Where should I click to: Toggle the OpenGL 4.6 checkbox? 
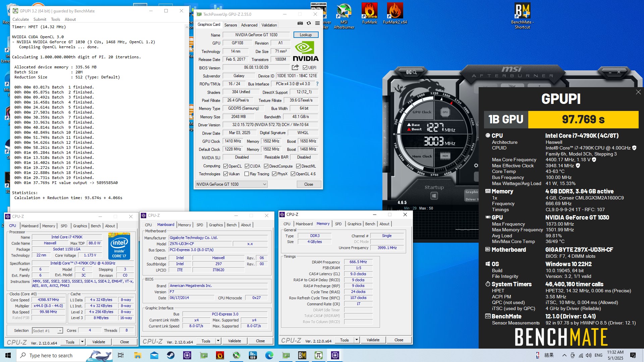pyautogui.click(x=293, y=174)
